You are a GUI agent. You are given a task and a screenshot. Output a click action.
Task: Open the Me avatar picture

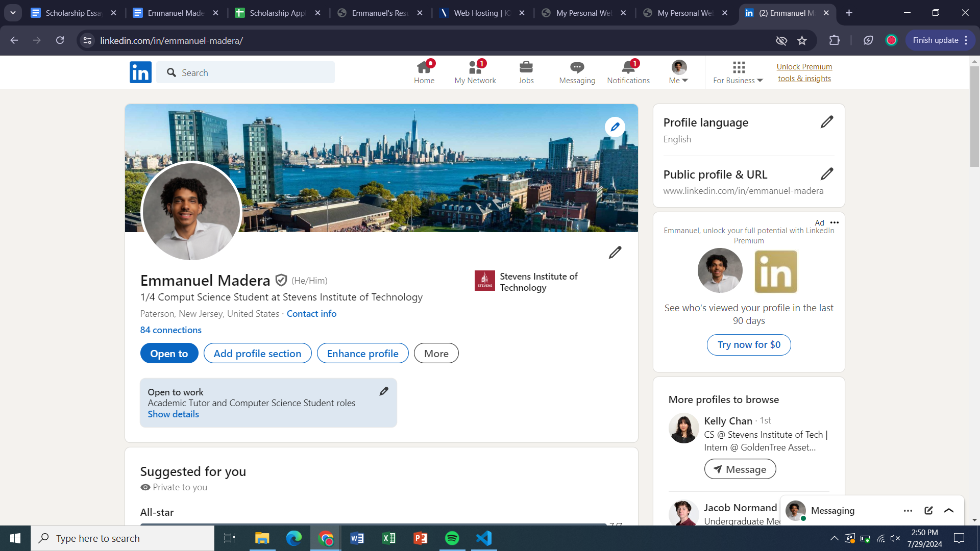tap(679, 67)
